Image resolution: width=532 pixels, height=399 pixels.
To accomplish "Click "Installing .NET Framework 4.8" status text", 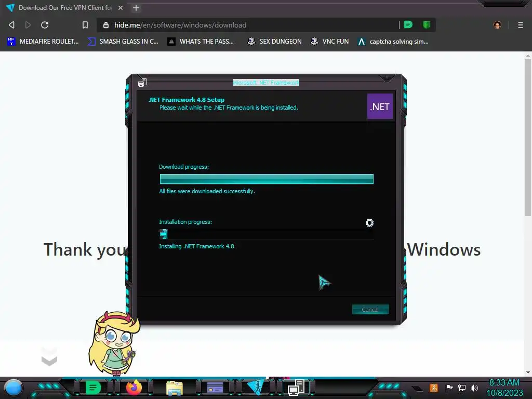I will pos(196,246).
